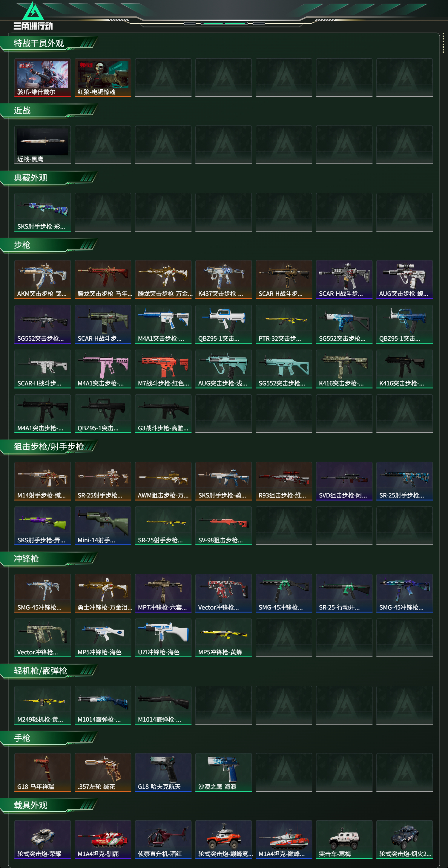This screenshot has width=448, height=868.
Task: Open the 典藏外观 section header
Action: 49,178
